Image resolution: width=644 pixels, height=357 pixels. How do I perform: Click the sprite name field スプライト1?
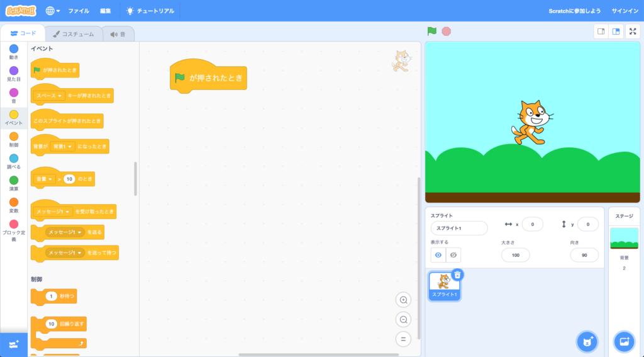(x=459, y=229)
